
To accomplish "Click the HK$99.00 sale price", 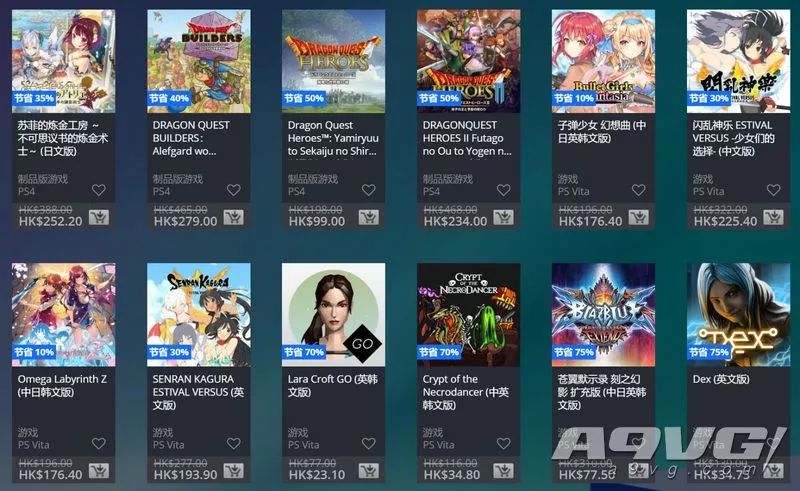I will (317, 222).
